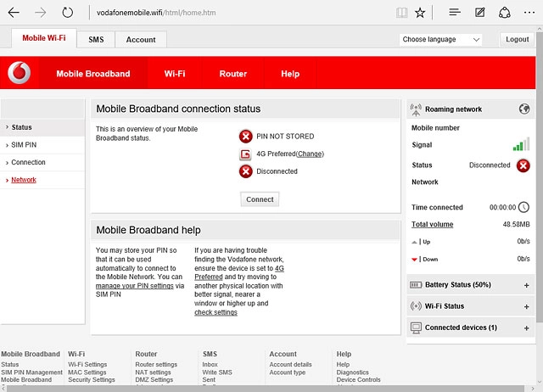Click the Logout button
This screenshot has height=392, width=543.
click(x=517, y=40)
